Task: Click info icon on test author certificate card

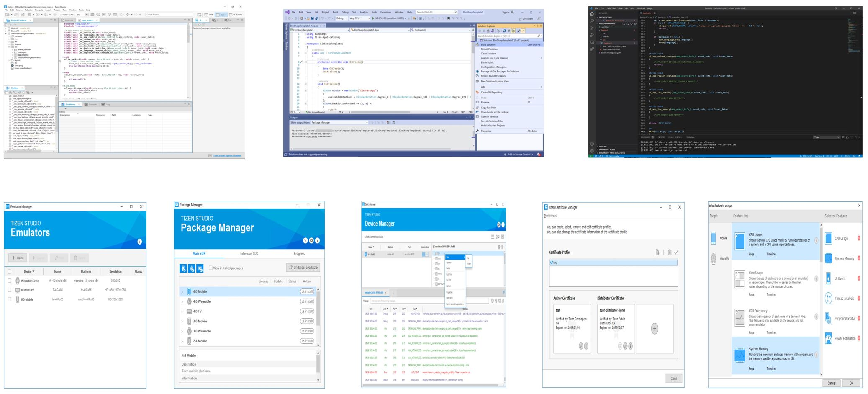Action: pyautogui.click(x=586, y=346)
